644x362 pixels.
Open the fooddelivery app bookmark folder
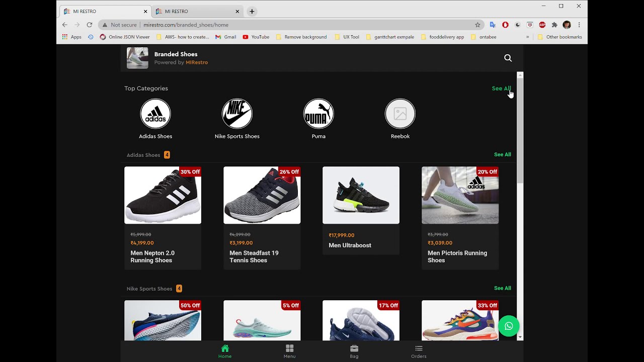click(442, 37)
